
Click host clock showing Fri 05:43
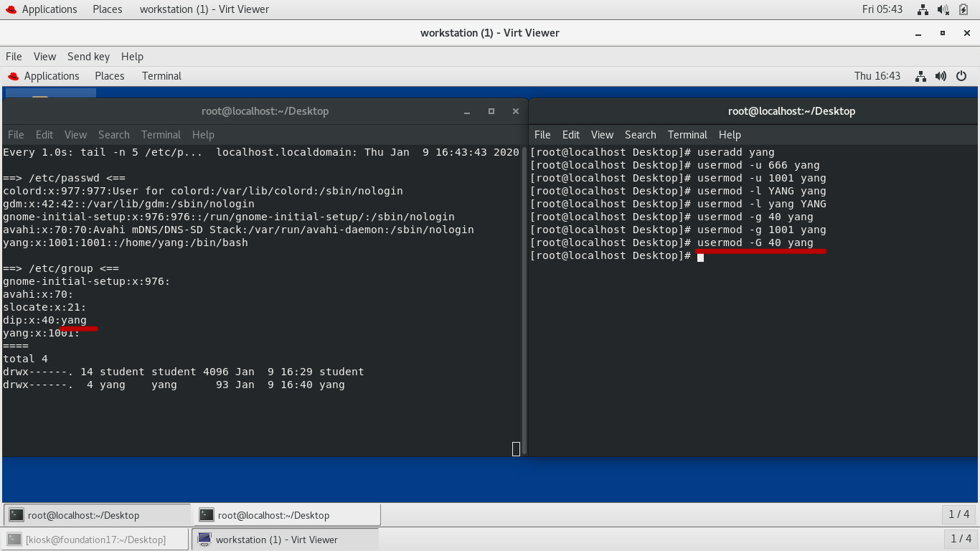882,9
